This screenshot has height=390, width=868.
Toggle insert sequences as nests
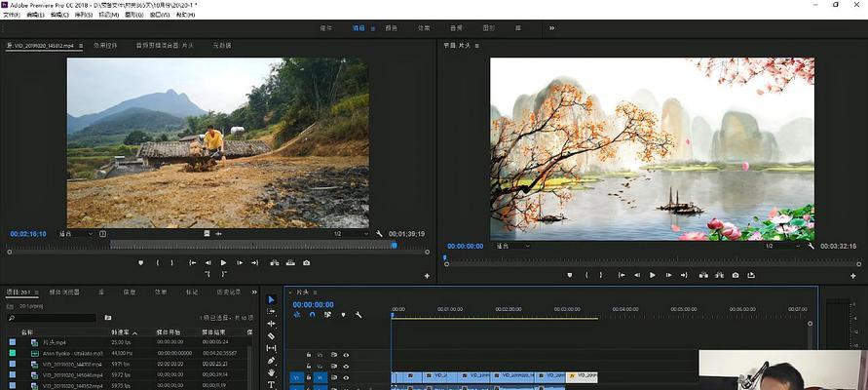[297, 315]
